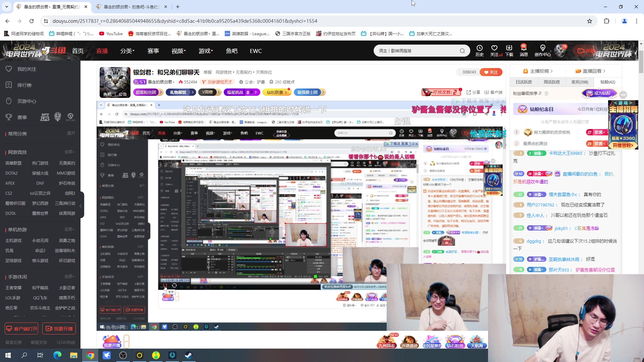Viewport: 644px width, 362px height.
Task: Launch Steam from the Windows taskbar
Action: point(189,355)
